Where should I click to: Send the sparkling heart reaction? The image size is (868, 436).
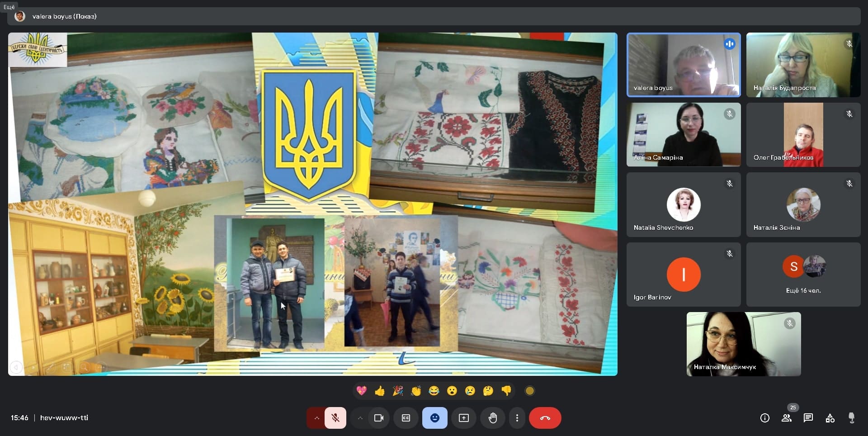pos(362,391)
